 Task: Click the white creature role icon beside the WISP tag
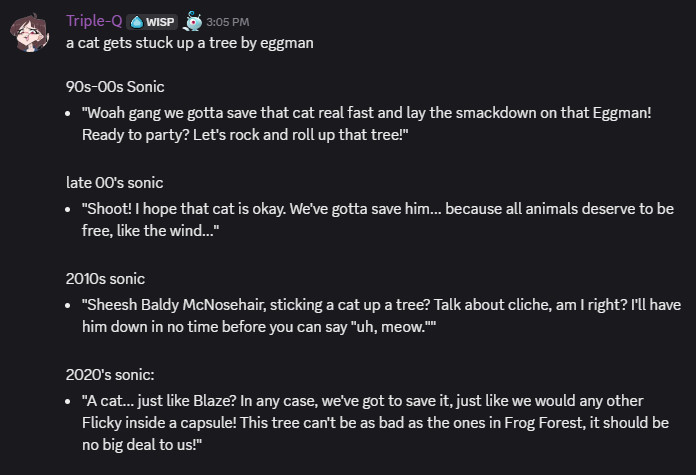193,21
